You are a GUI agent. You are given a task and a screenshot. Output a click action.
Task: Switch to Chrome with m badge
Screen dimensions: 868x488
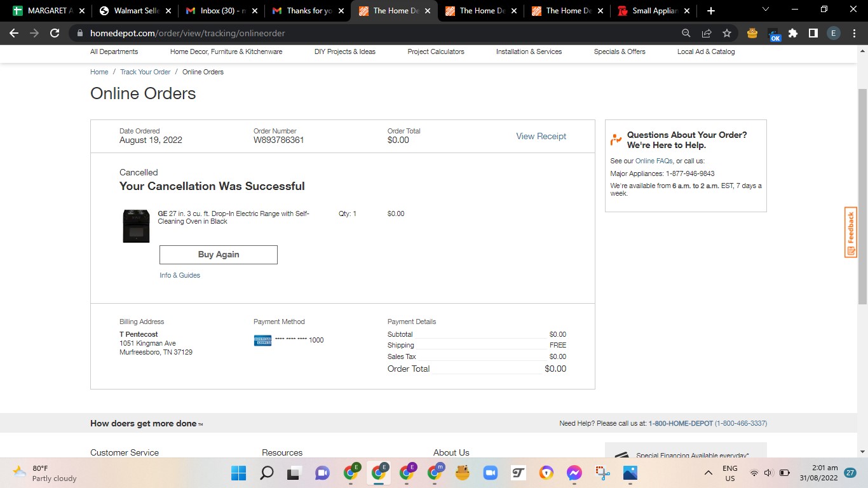click(435, 473)
